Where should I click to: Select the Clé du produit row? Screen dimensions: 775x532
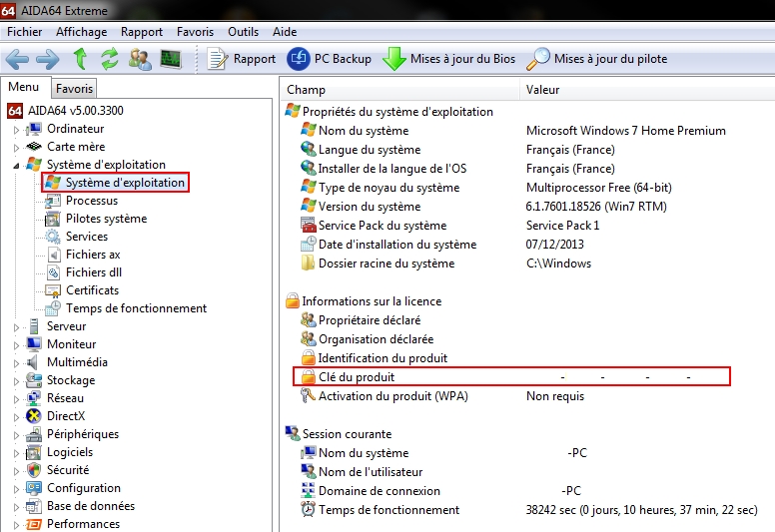tap(511, 376)
